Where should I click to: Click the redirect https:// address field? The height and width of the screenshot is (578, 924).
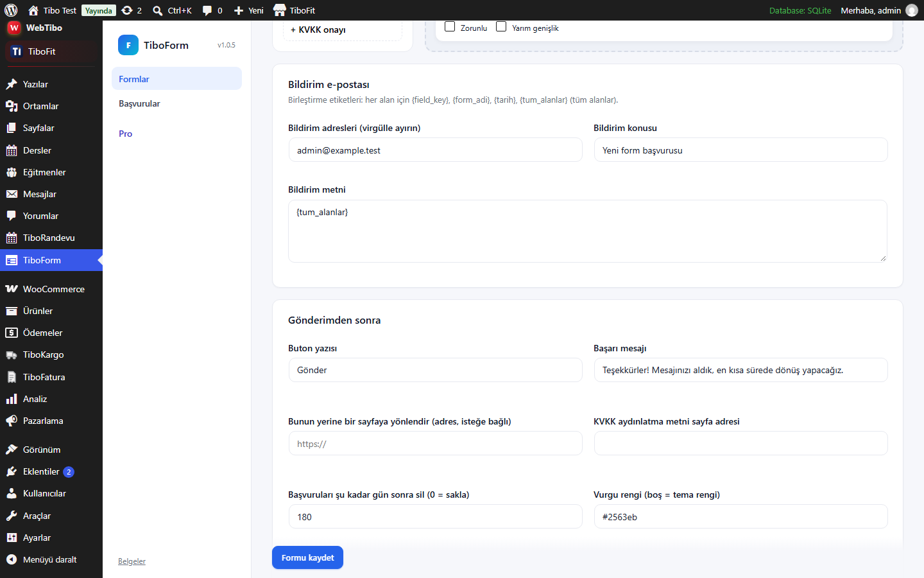pos(435,443)
